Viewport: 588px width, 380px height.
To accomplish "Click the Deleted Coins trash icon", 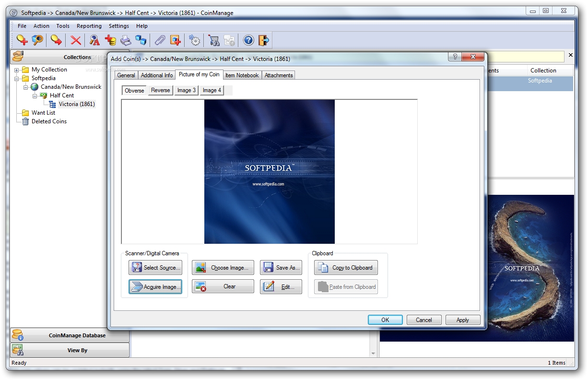I will [25, 121].
